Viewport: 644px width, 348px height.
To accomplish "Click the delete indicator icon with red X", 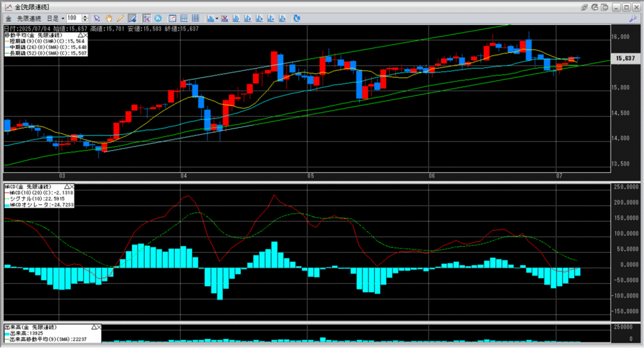I will 225,18.
